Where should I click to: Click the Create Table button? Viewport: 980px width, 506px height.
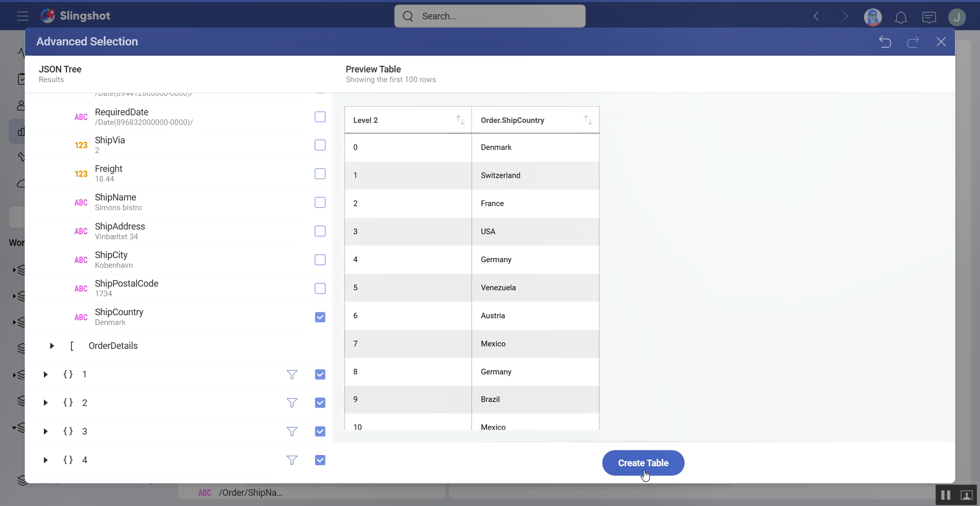tap(643, 463)
